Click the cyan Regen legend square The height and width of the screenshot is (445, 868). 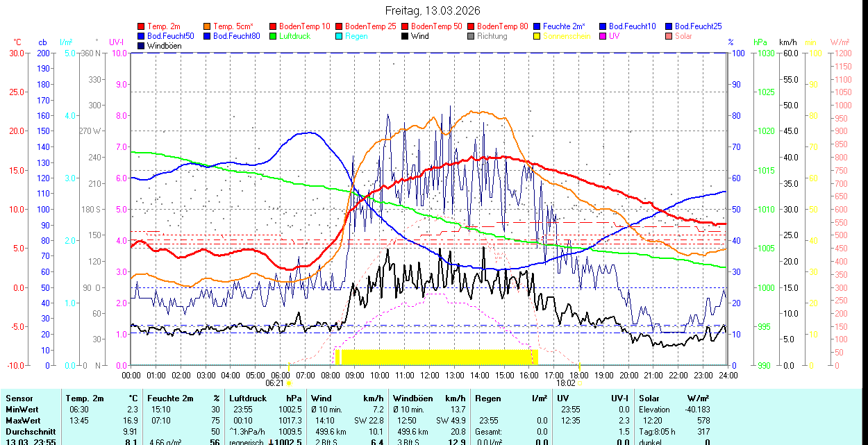(340, 36)
